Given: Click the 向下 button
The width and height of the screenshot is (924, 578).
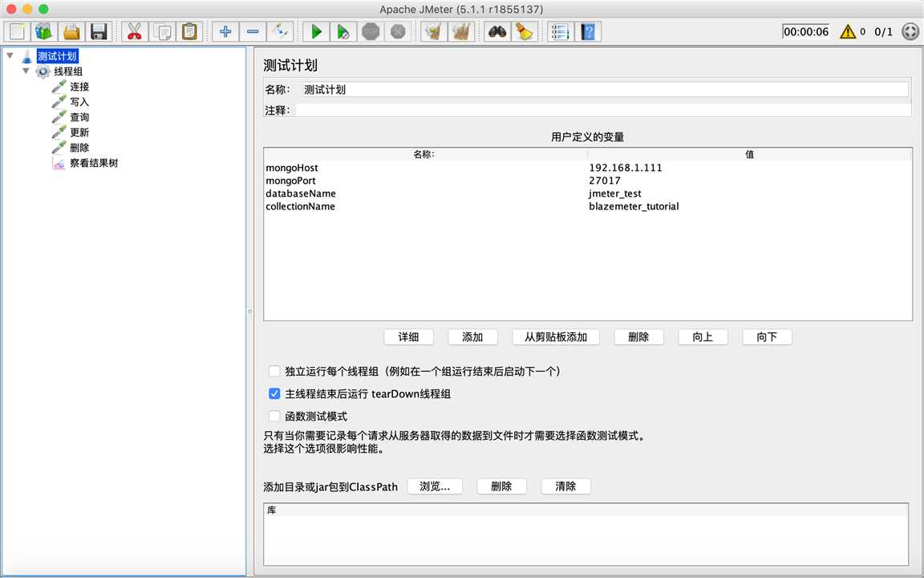Looking at the screenshot, I should (767, 337).
